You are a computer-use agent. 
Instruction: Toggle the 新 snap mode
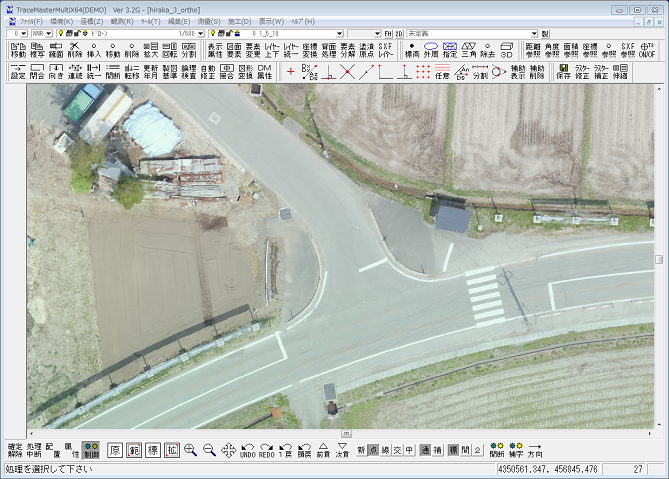click(x=361, y=450)
